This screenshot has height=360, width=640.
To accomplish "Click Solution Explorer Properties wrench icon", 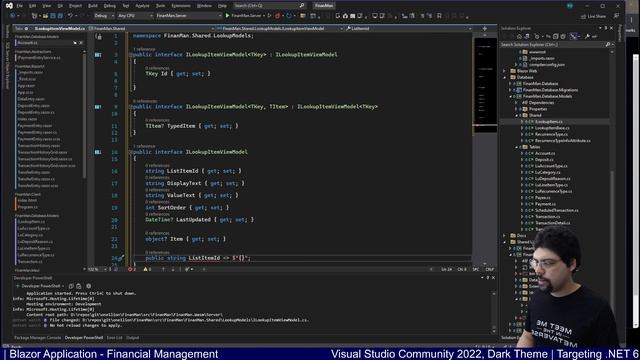I will tap(587, 36).
